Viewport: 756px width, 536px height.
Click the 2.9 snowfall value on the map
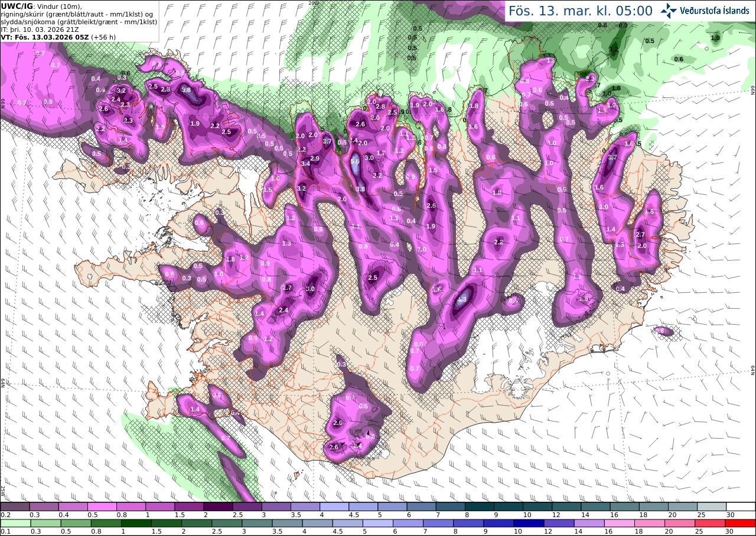pos(315,158)
